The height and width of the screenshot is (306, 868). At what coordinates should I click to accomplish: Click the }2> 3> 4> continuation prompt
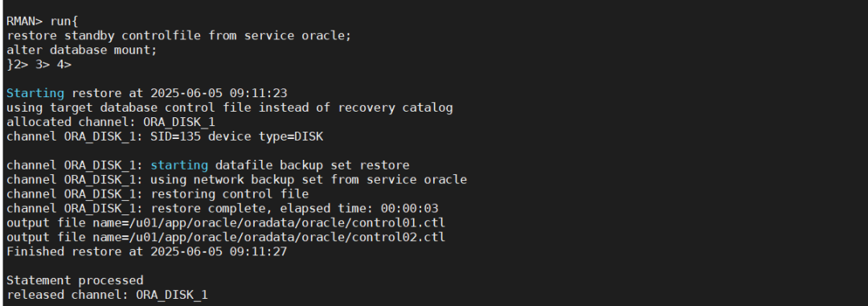click(x=39, y=65)
